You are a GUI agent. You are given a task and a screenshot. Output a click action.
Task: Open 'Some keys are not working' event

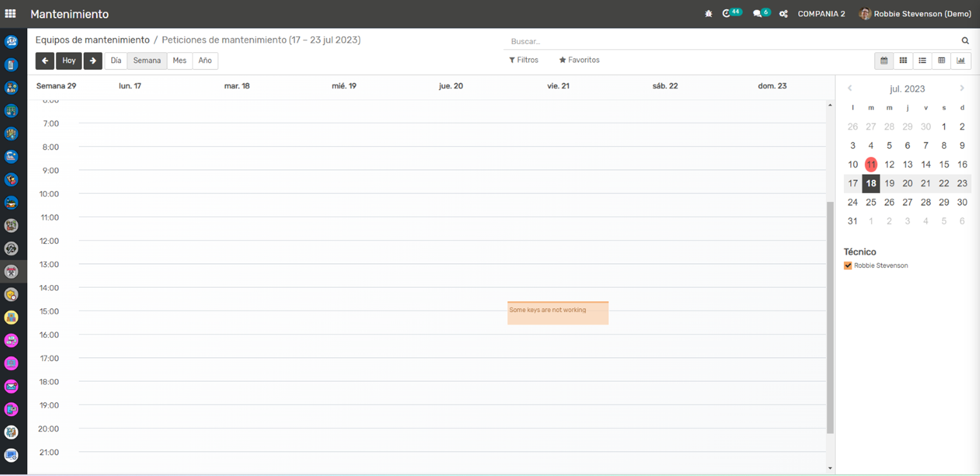(558, 313)
